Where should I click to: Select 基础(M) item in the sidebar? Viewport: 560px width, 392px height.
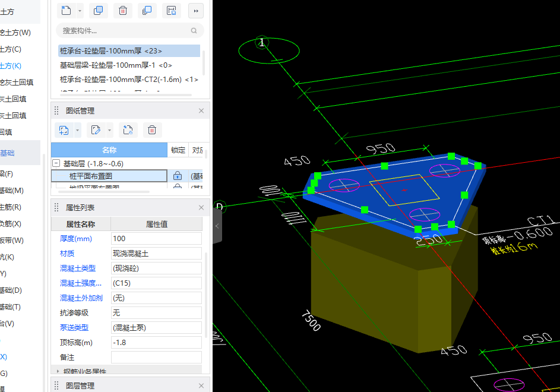click(x=12, y=191)
